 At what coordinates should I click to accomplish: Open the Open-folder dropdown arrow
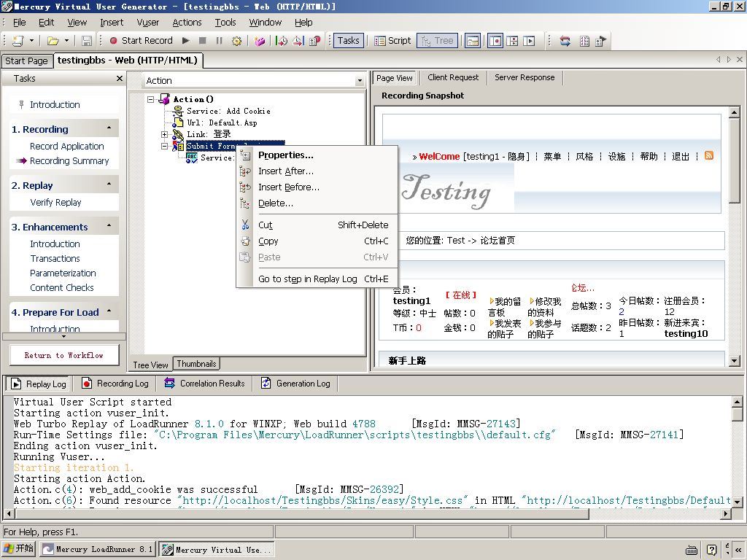click(x=66, y=41)
